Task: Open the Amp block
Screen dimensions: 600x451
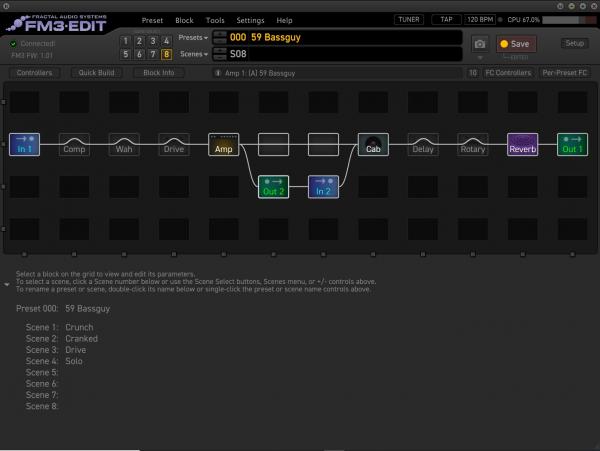Action: click(x=224, y=144)
